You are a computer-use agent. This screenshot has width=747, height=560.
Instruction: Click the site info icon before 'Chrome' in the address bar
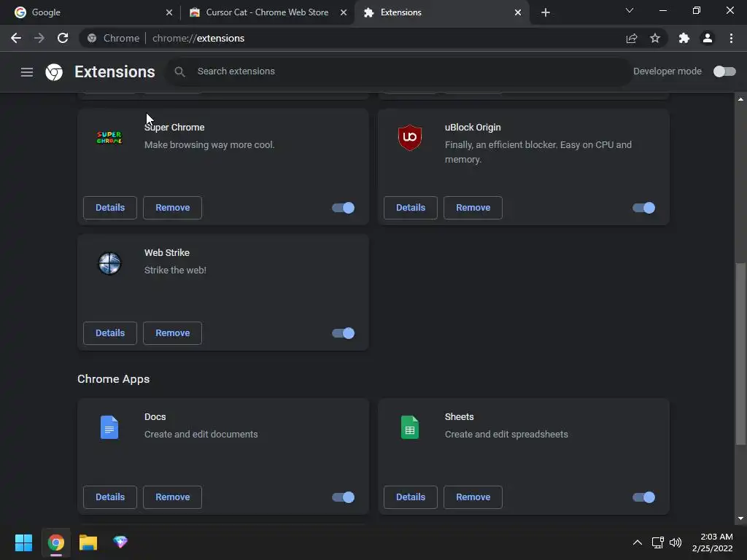(92, 38)
